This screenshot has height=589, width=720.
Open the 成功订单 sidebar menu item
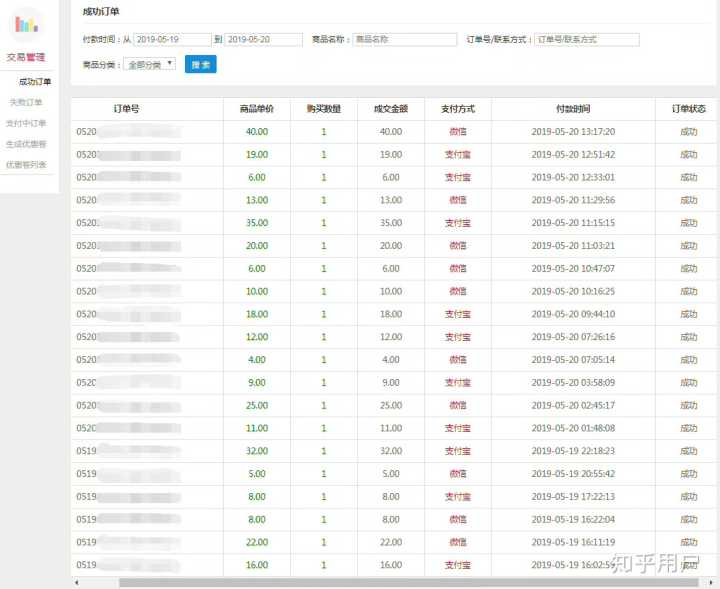click(35, 82)
